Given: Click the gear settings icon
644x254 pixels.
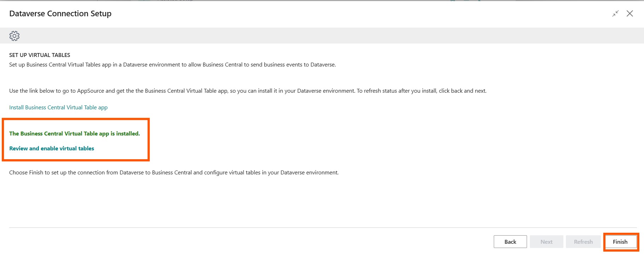Looking at the screenshot, I should click(14, 36).
